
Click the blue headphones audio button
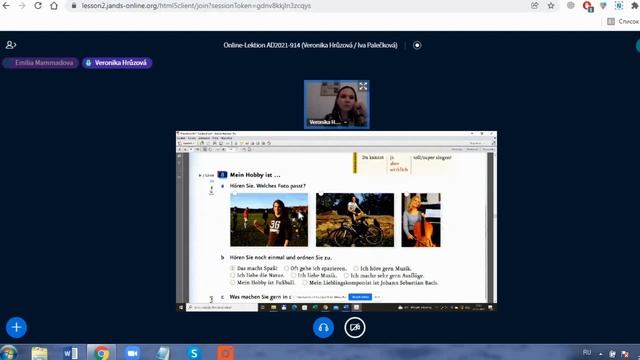coord(323,327)
